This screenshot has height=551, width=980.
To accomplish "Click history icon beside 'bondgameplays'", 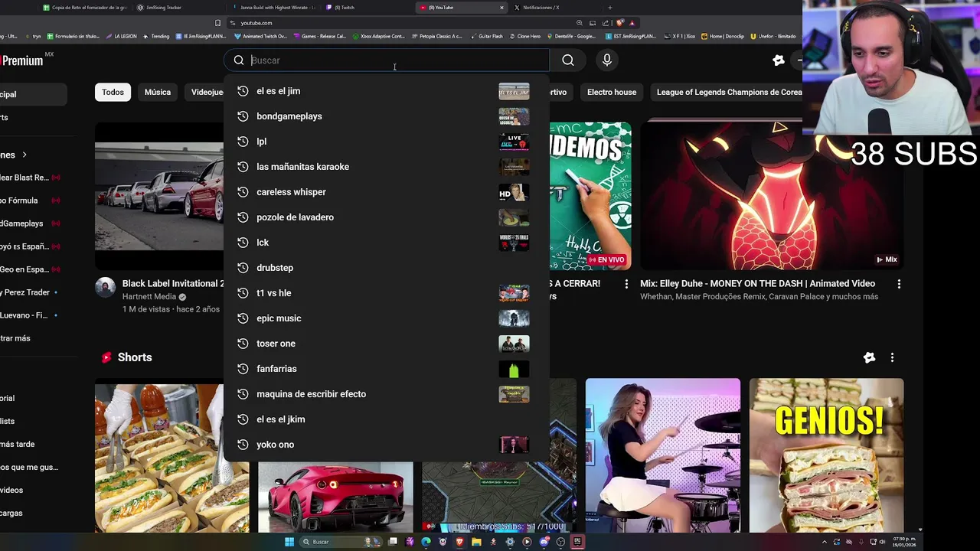I will 243,116.
